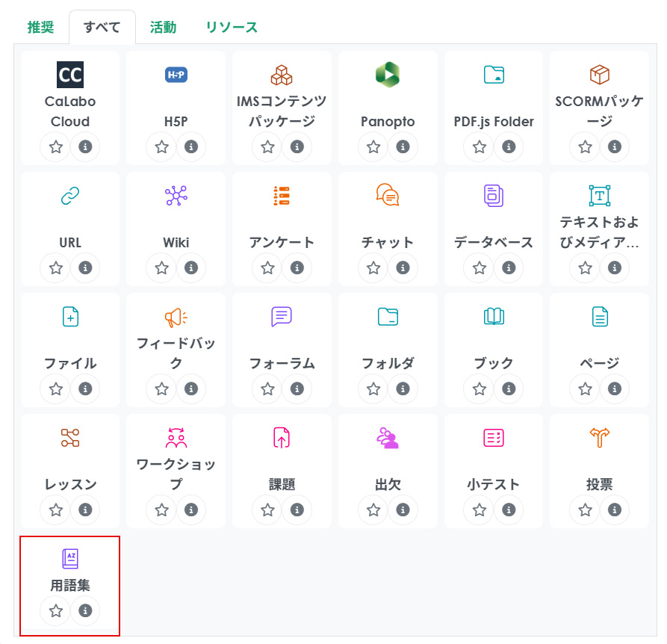This screenshot has height=644, width=667.
Task: Toggle favorite star for 課題
Action: point(267,510)
